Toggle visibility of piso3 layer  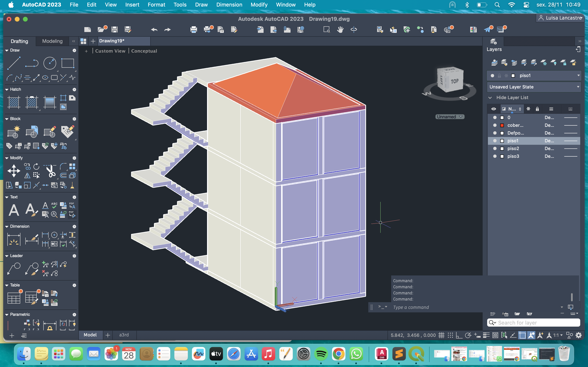coord(495,156)
